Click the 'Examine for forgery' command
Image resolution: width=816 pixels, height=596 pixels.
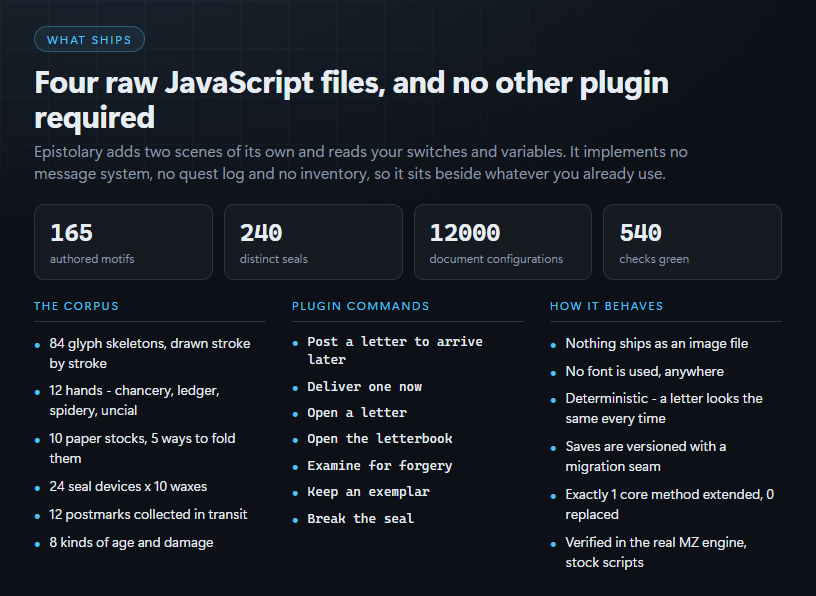[x=380, y=465]
